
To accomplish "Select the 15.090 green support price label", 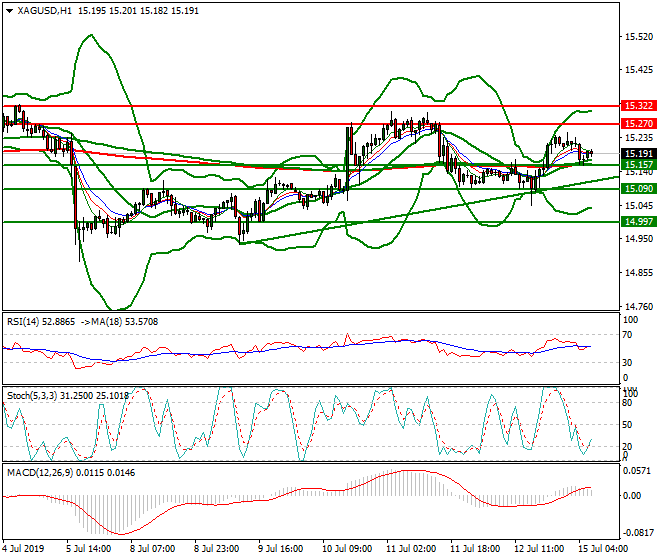I will coord(639,189).
